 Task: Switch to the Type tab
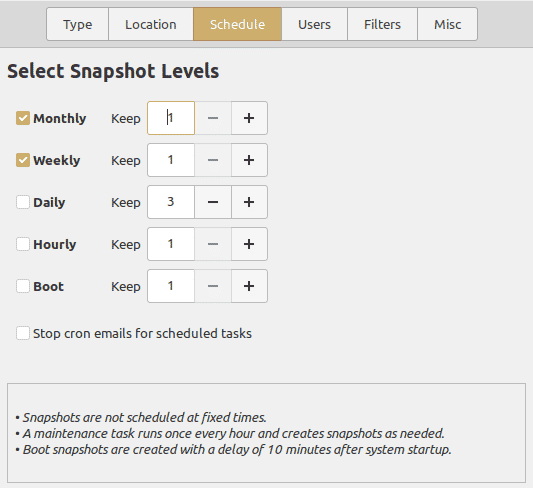78,24
